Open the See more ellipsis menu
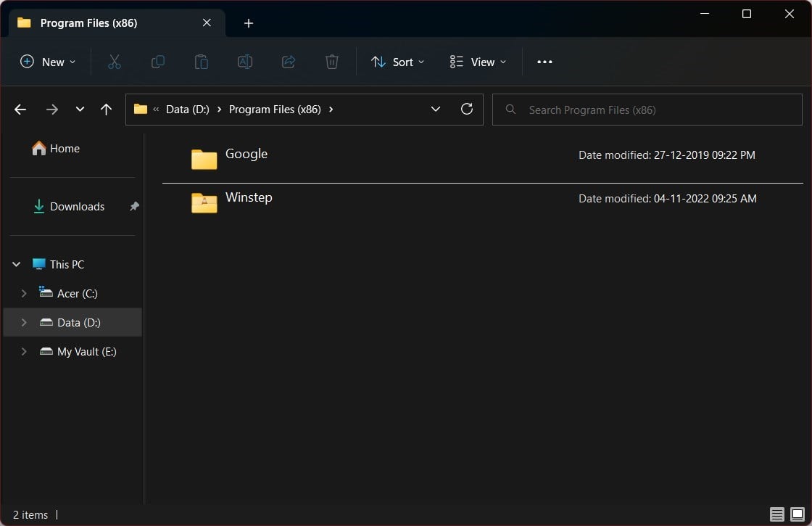This screenshot has width=812, height=526. click(544, 62)
